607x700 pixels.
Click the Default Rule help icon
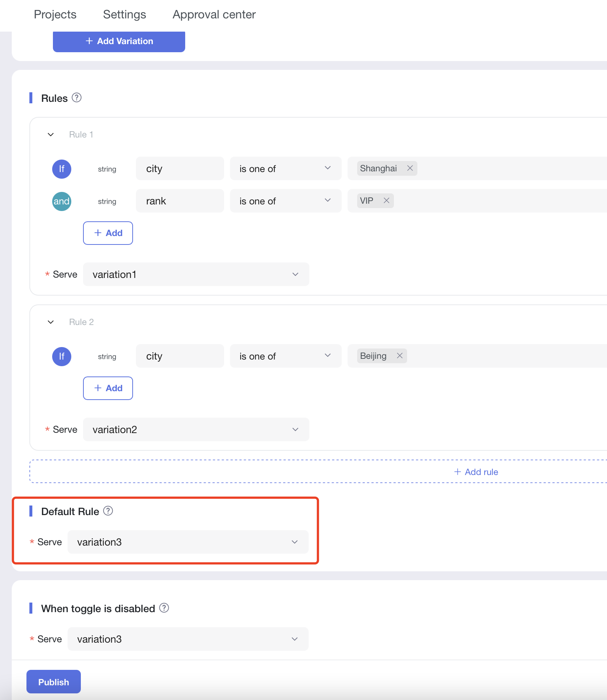[108, 511]
